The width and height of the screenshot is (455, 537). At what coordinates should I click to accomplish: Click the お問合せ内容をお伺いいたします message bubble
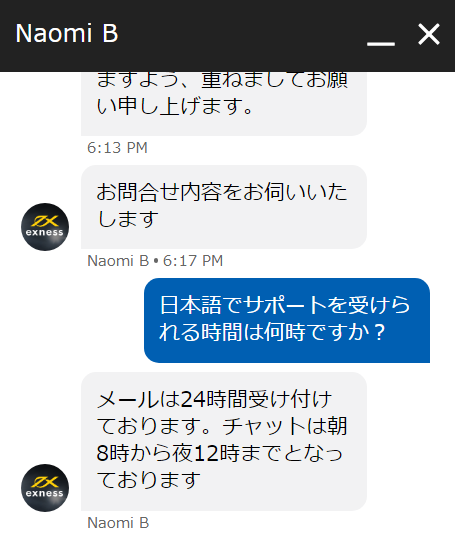click(224, 207)
